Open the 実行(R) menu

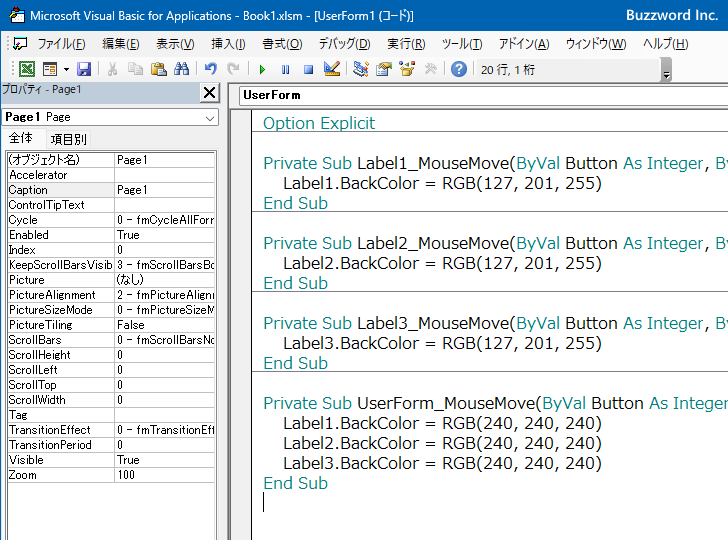tap(406, 44)
